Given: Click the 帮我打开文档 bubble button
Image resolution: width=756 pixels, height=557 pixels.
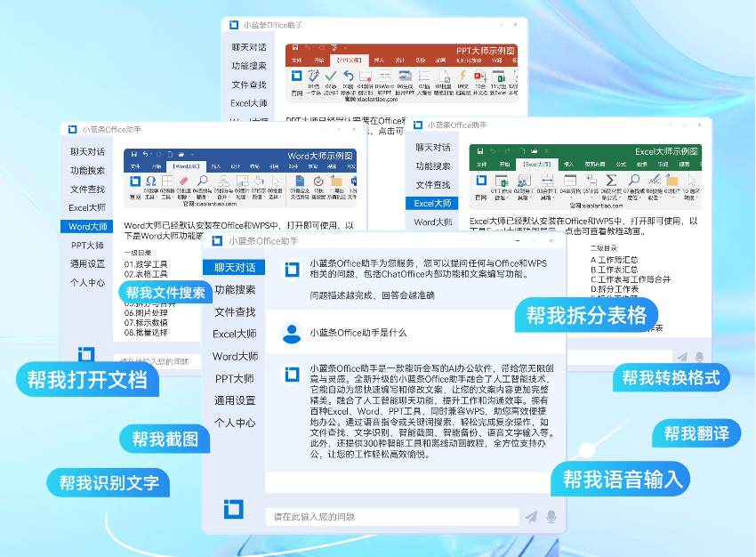Looking at the screenshot, I should click(x=87, y=380).
